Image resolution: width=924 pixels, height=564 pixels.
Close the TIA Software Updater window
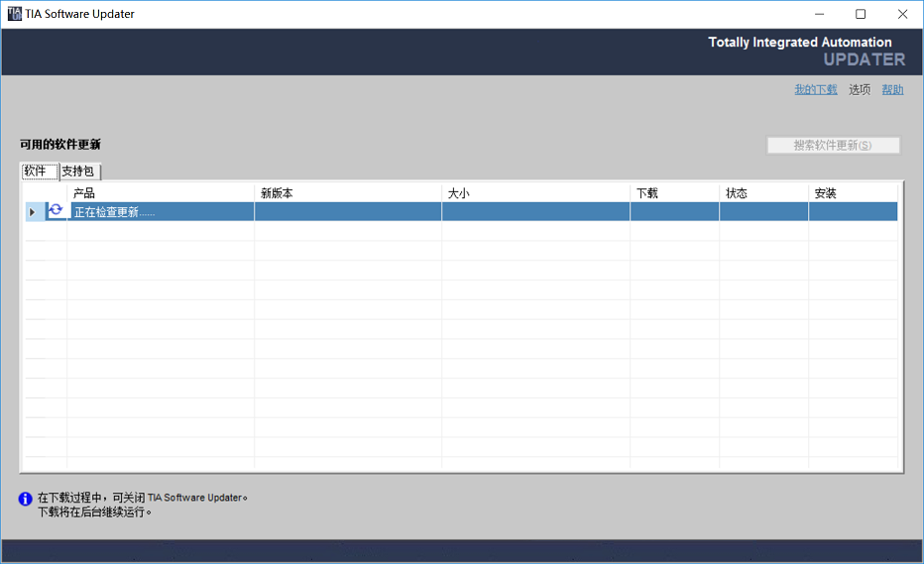[902, 14]
